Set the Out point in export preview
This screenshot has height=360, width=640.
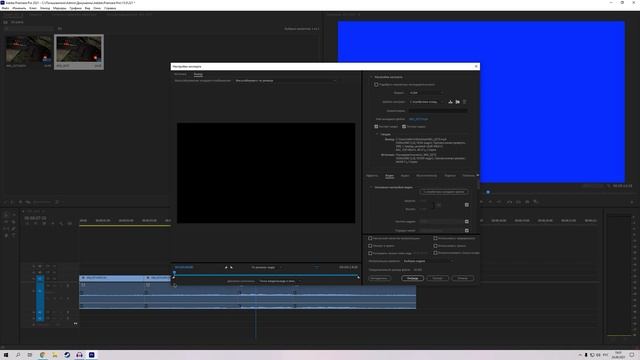click(x=231, y=267)
